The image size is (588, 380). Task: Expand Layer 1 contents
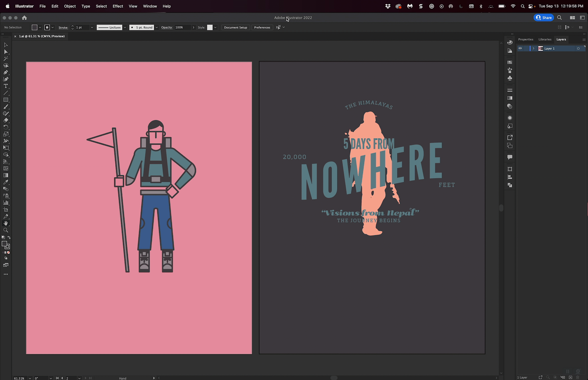point(533,48)
